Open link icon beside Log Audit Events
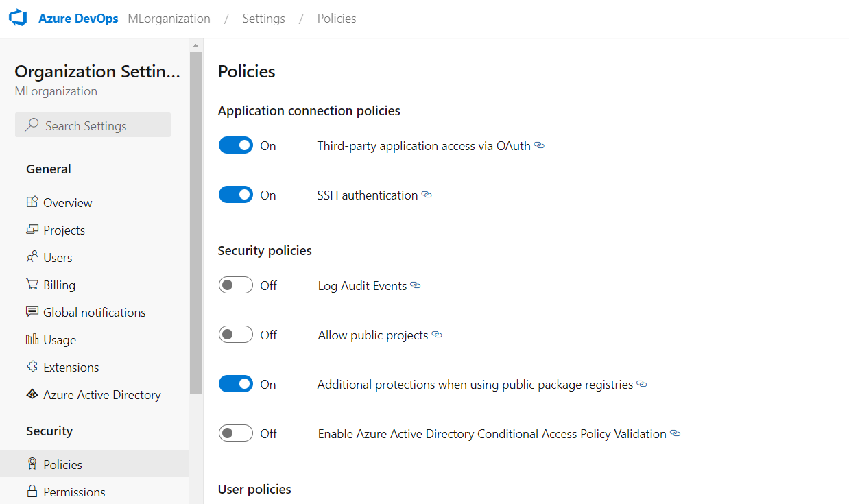849x504 pixels. pos(416,285)
